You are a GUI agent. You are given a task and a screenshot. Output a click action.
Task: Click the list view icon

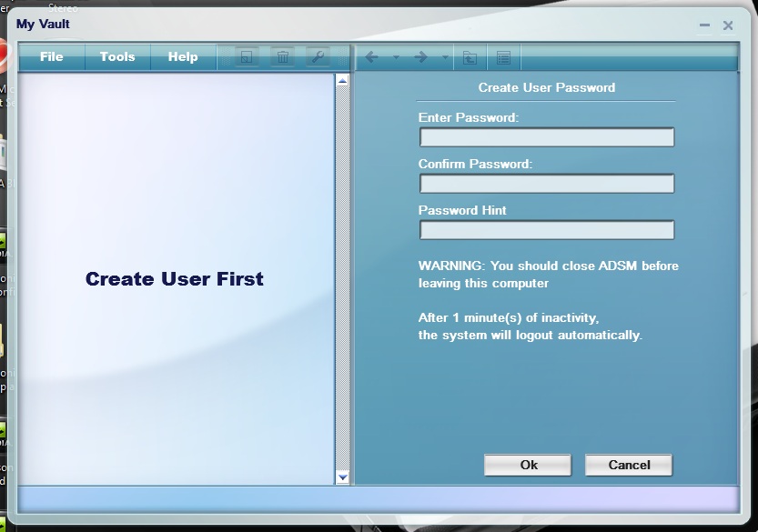(503, 57)
